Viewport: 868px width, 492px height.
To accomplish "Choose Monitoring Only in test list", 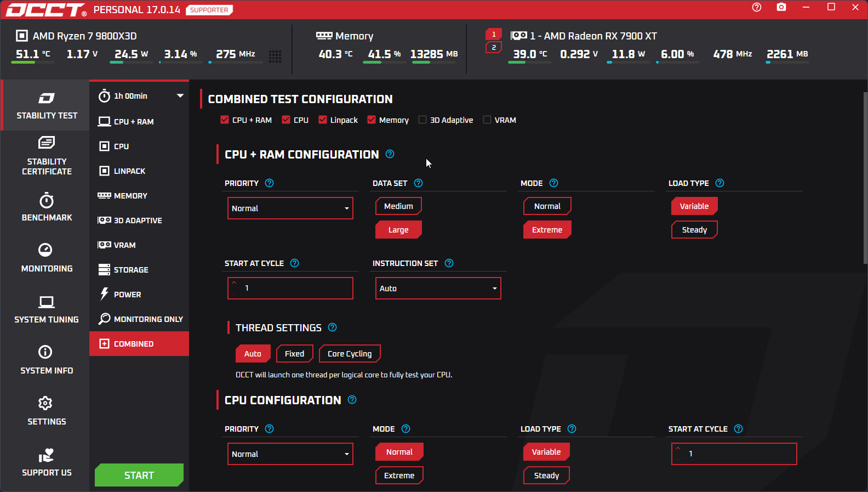I will 139,319.
